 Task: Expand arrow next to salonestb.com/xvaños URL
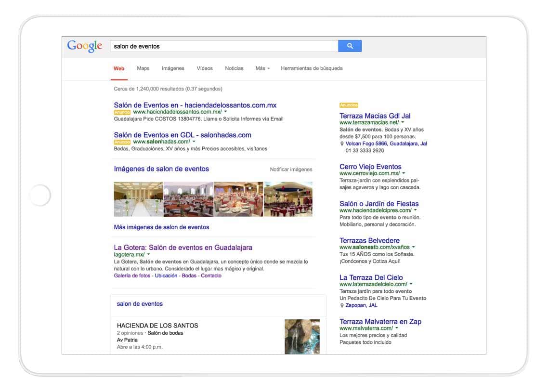pyautogui.click(x=414, y=247)
